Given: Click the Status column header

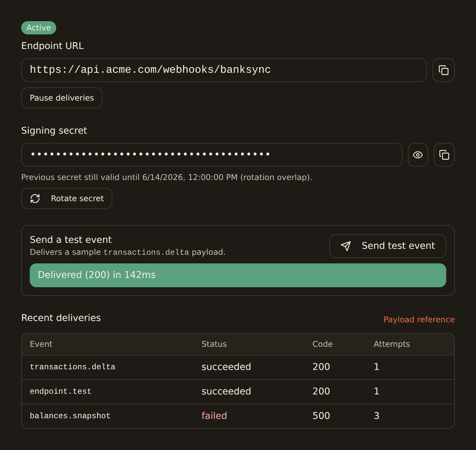Looking at the screenshot, I should coord(214,344).
